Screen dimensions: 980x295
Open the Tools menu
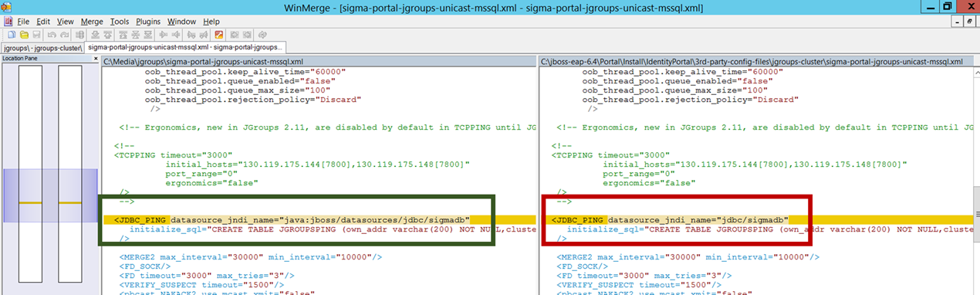120,22
